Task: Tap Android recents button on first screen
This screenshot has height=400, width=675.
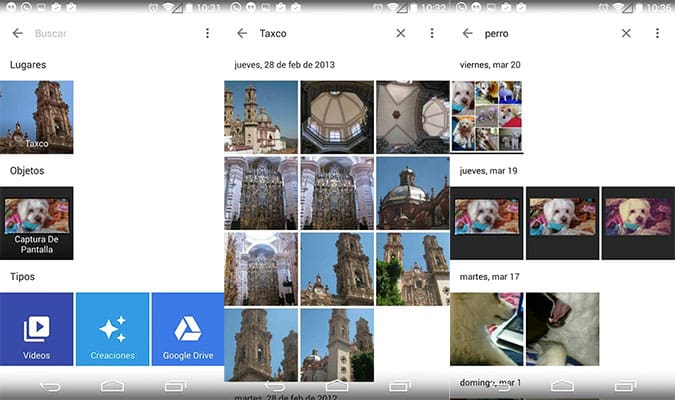Action: click(175, 386)
